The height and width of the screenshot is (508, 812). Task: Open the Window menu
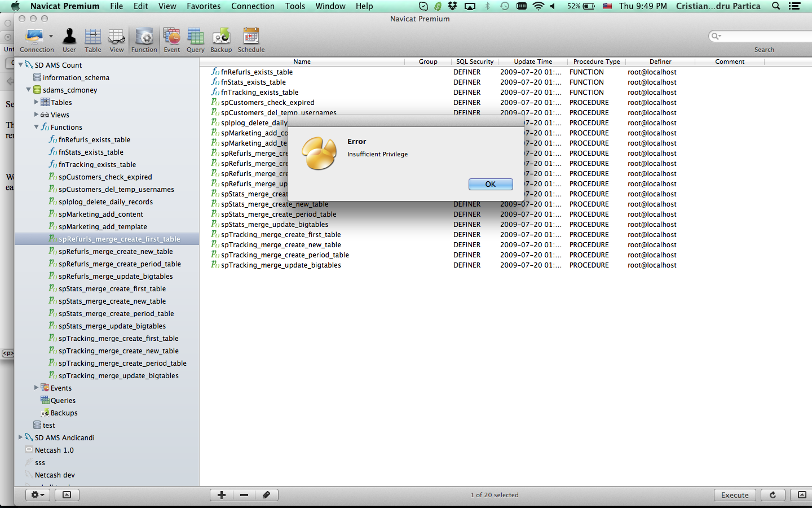click(330, 6)
